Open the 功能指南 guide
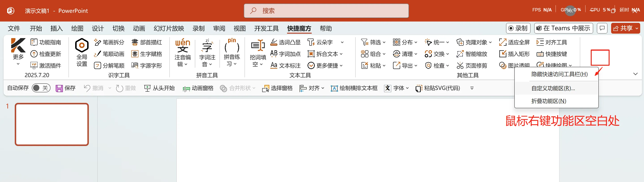Image resolution: width=644 pixels, height=182 pixels. pos(46,42)
